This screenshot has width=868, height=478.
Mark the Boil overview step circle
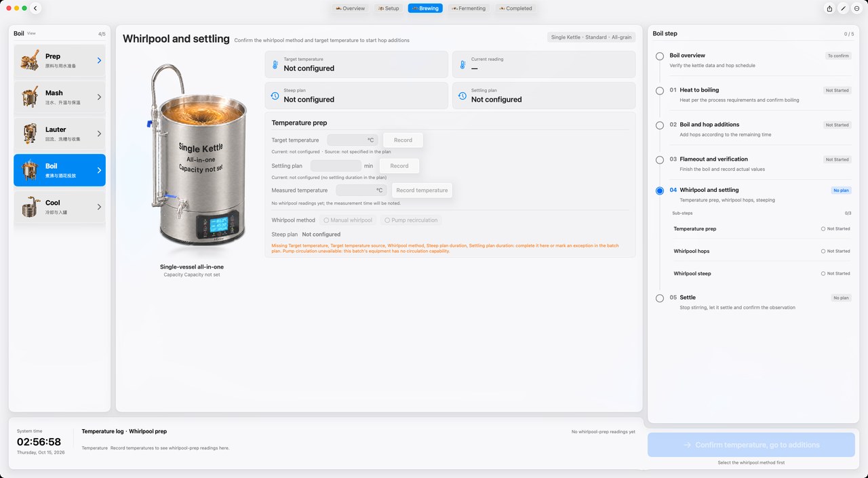(660, 56)
